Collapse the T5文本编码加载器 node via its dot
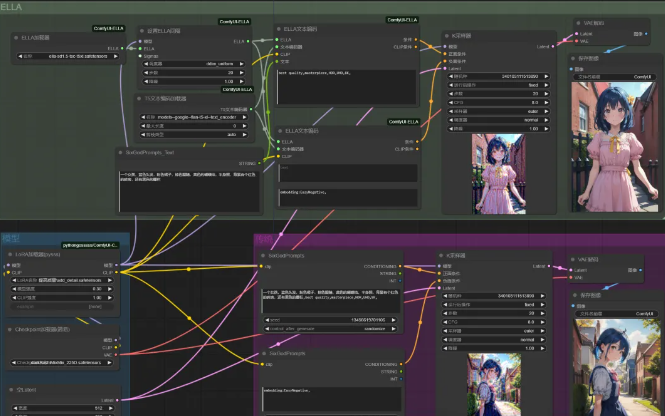Viewport: 665px width, 416px height. click(x=139, y=98)
